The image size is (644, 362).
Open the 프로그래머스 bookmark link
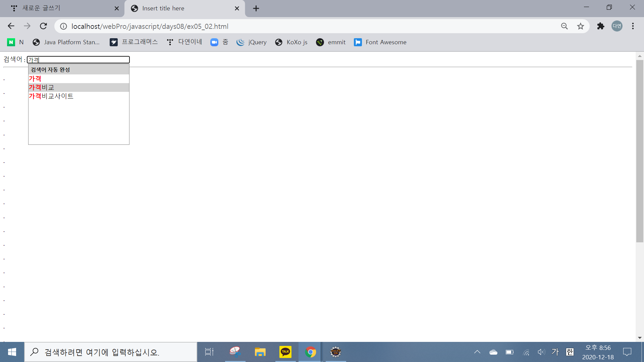click(134, 42)
